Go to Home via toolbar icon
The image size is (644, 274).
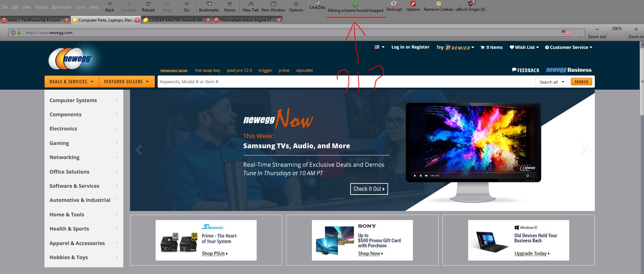coord(230,7)
